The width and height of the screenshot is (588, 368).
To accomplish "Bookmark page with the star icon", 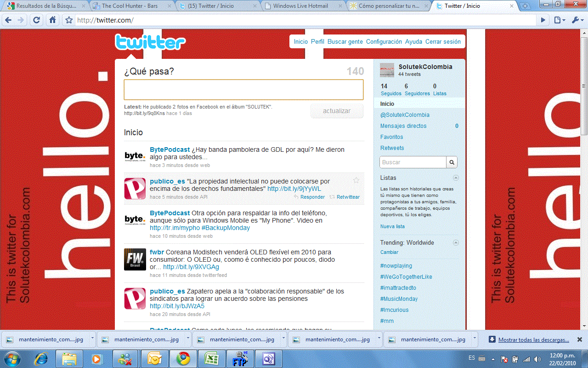I will [69, 20].
